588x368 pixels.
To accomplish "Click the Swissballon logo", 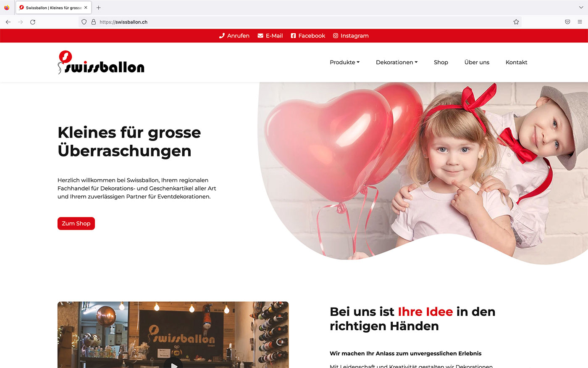I will [x=101, y=62].
